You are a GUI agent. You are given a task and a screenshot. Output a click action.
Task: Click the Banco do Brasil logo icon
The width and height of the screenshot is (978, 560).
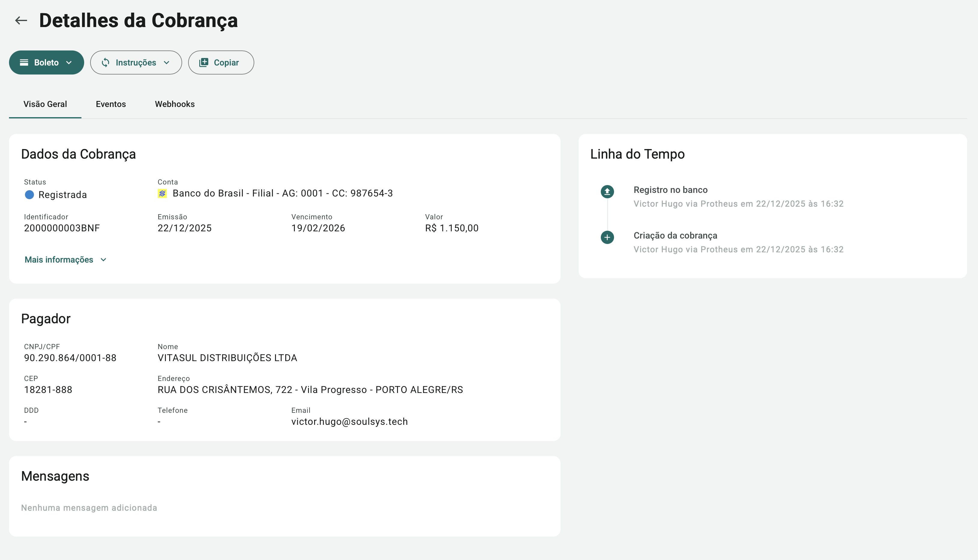(x=162, y=193)
